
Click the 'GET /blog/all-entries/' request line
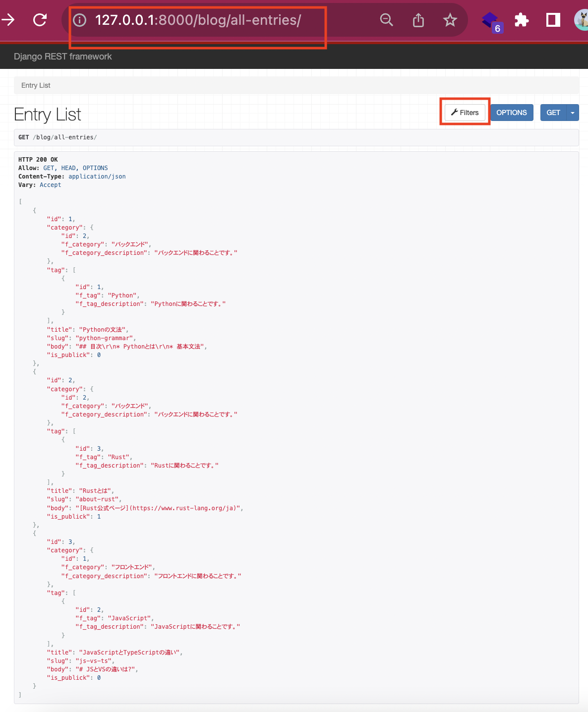(58, 137)
